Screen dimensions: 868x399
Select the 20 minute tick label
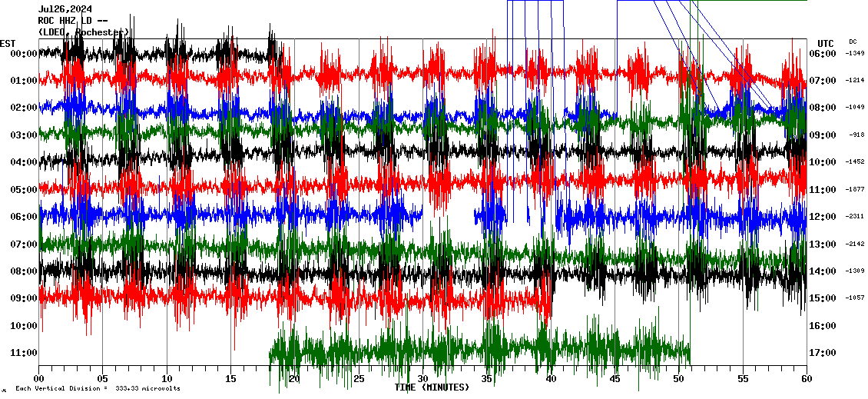point(295,379)
